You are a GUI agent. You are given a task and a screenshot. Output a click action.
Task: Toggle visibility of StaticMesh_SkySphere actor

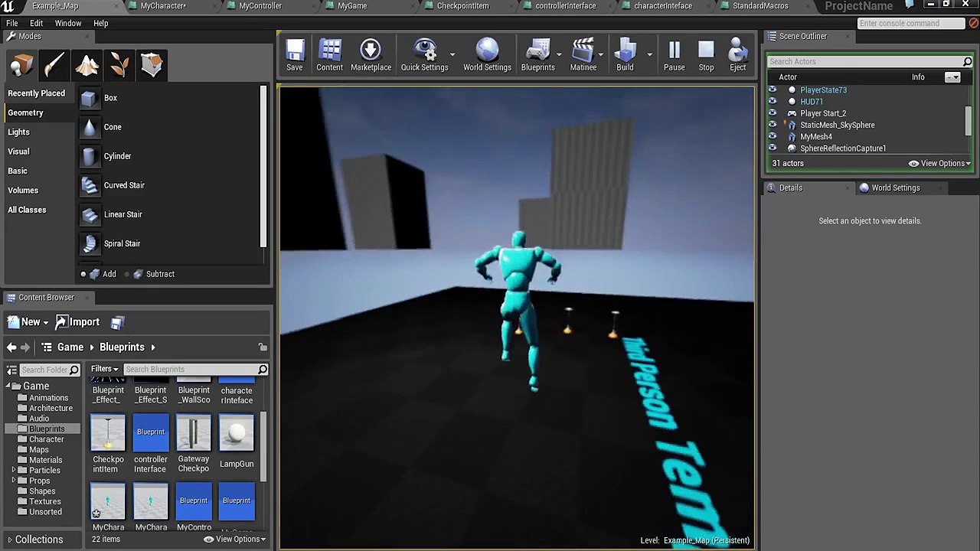tap(772, 125)
